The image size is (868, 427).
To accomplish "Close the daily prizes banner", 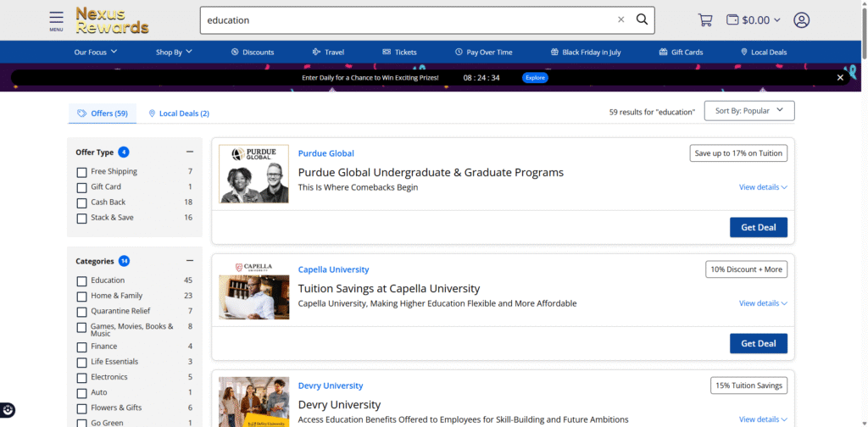I will point(840,77).
